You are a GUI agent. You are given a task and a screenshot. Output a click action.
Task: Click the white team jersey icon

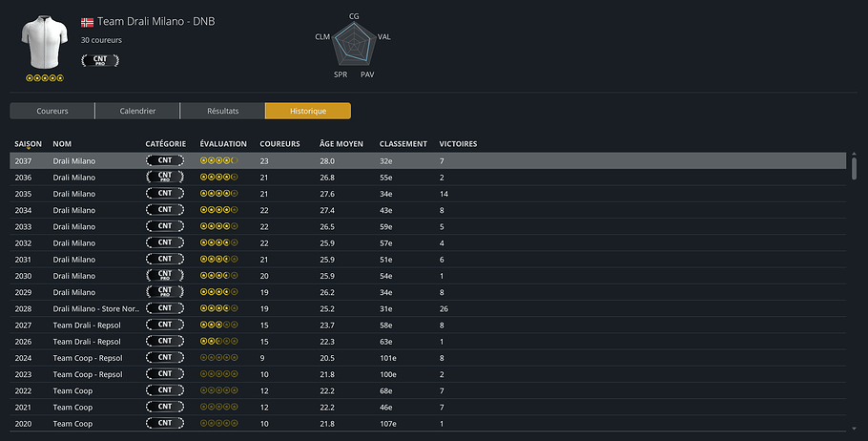(x=44, y=42)
